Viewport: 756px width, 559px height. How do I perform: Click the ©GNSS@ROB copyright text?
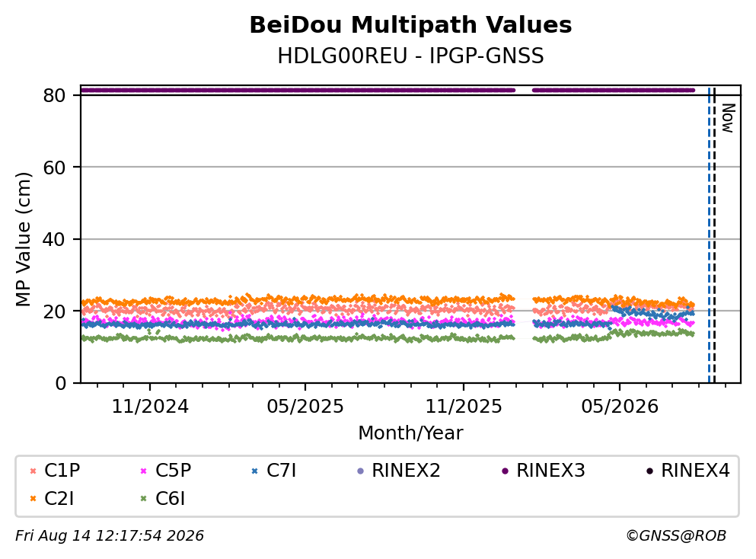coord(676,536)
